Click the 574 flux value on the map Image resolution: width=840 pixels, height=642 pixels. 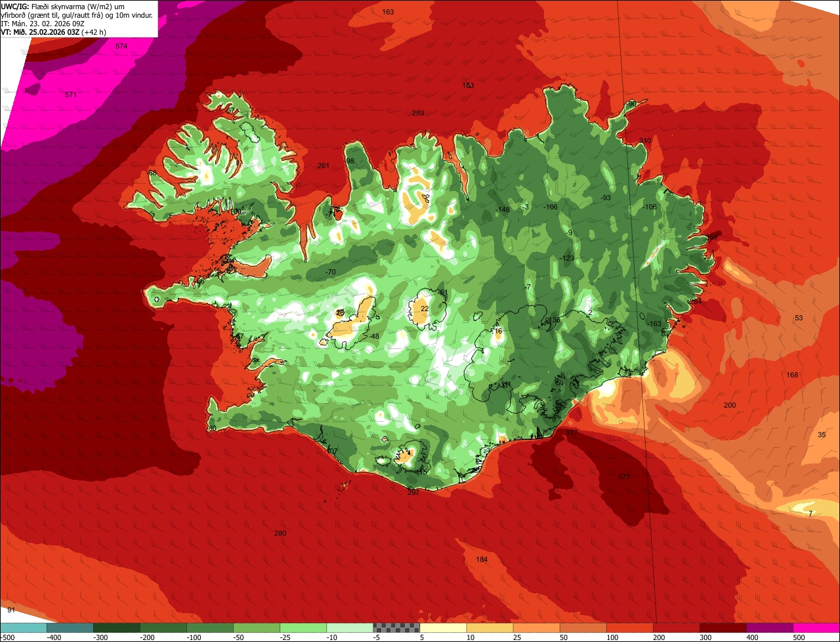(x=121, y=46)
